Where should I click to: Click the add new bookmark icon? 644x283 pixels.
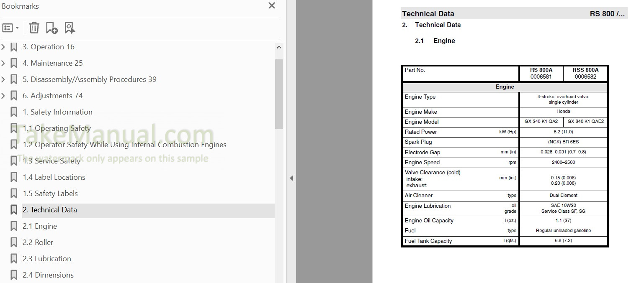click(x=52, y=28)
